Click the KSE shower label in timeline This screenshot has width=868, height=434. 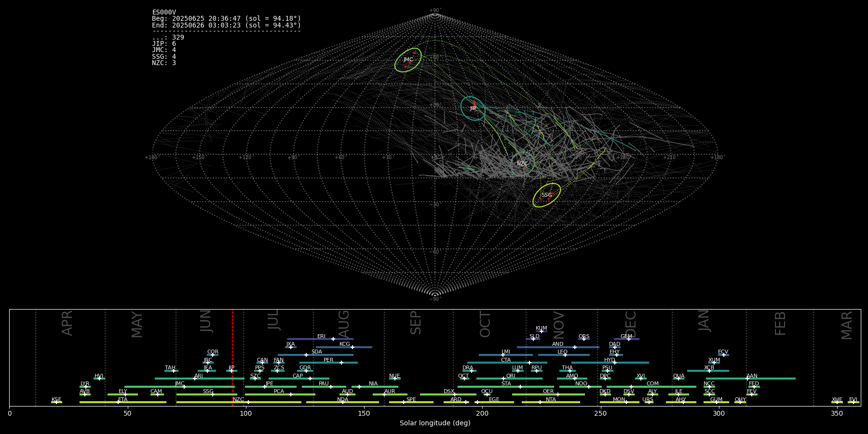click(x=56, y=400)
